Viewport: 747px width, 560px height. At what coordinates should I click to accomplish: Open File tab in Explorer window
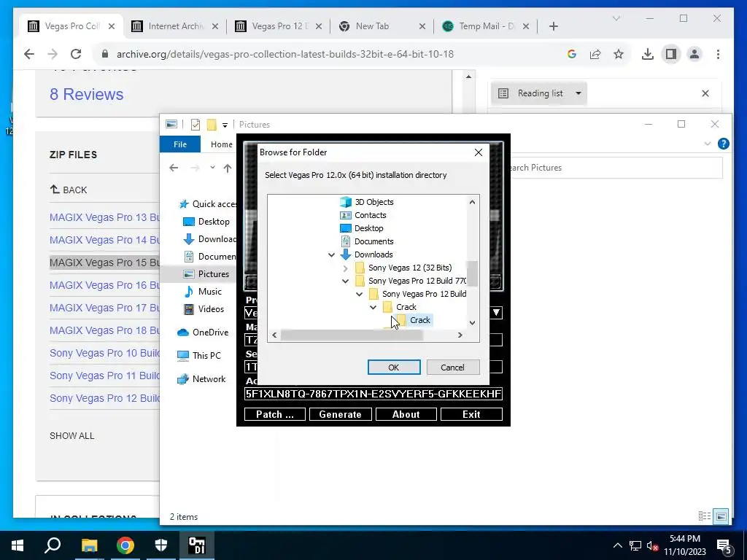(180, 144)
